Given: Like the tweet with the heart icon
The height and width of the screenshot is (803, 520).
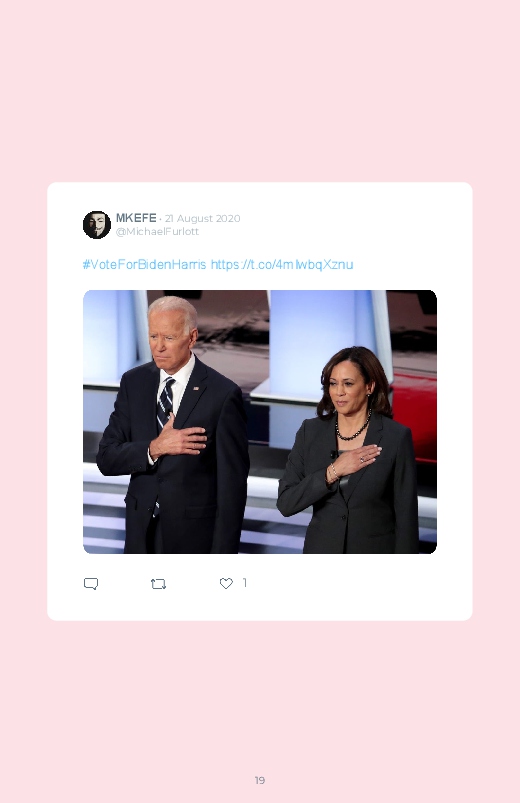Looking at the screenshot, I should coord(226,583).
